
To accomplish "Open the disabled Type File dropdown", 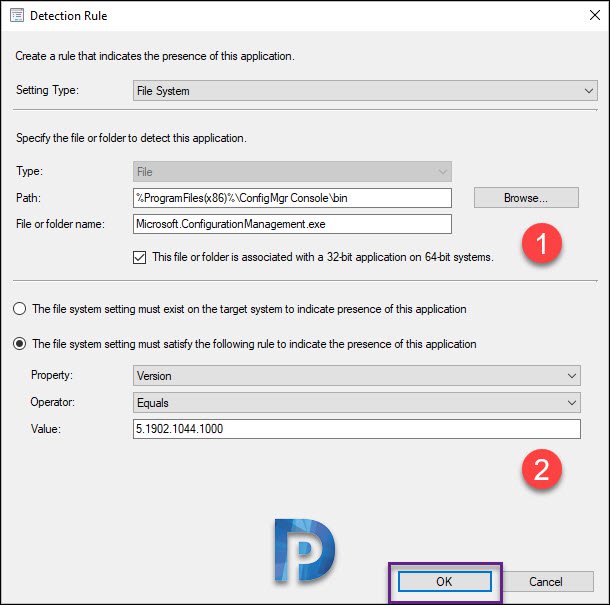I will [x=292, y=172].
